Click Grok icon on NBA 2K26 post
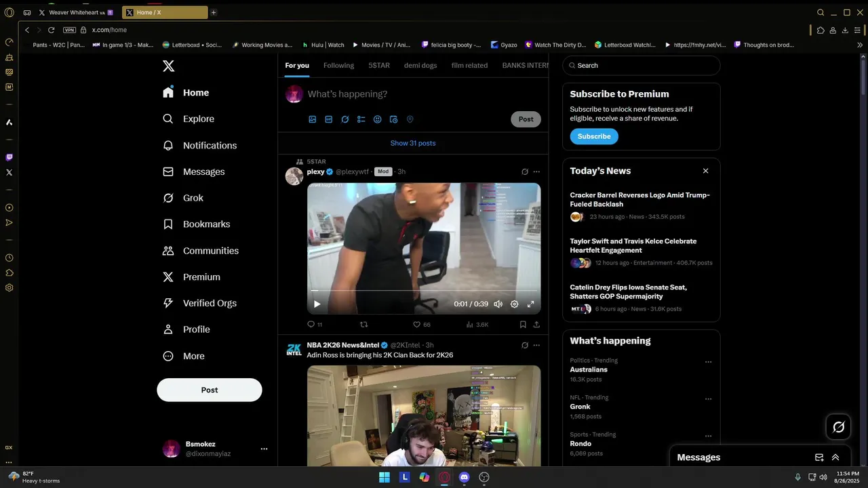 pos(525,345)
